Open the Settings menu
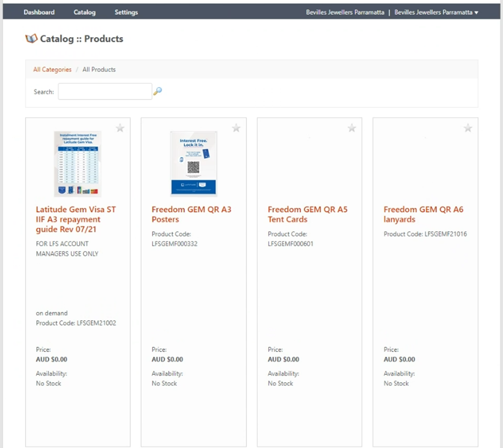Screen dimensions: 503x448 tap(126, 12)
